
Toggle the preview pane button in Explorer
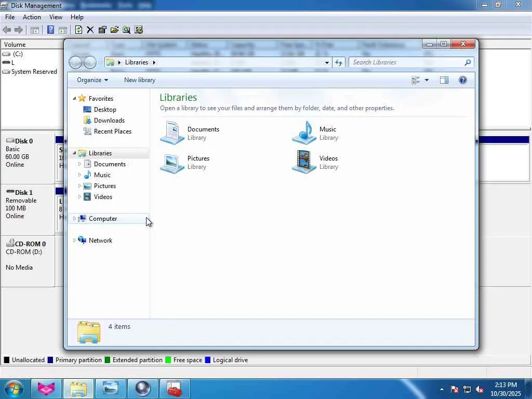[x=444, y=80]
